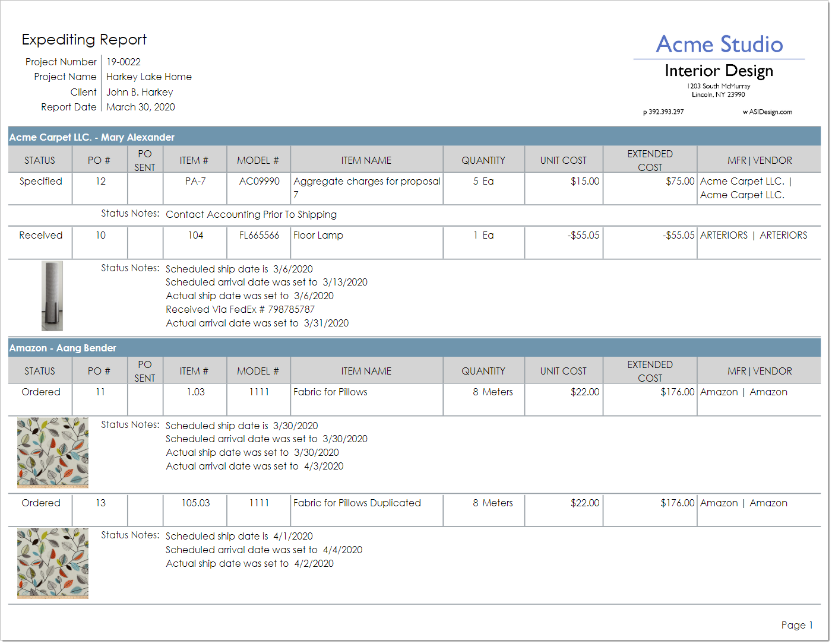Select unit cost '$15.00'

pyautogui.click(x=585, y=182)
